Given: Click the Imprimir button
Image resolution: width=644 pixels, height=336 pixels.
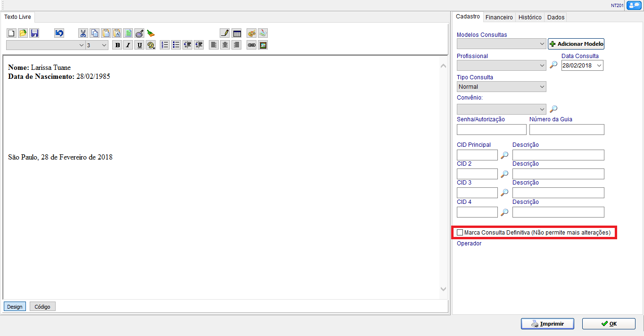Looking at the screenshot, I should click(547, 324).
